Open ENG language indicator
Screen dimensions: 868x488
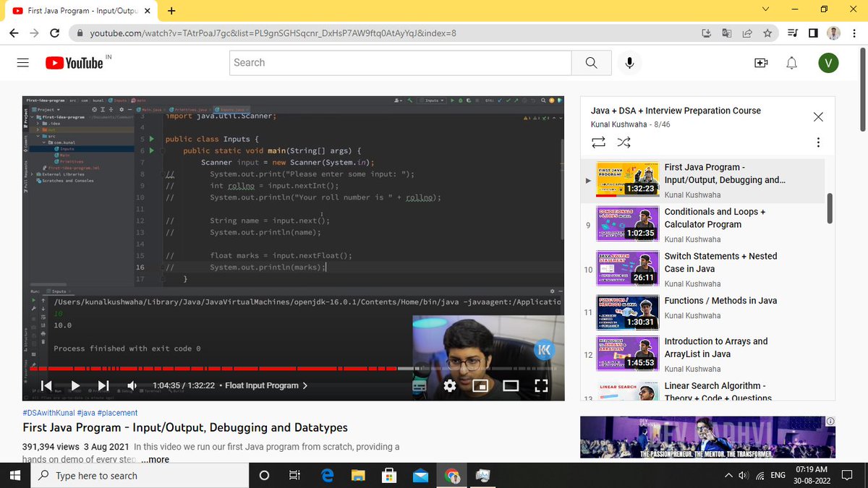pos(778,476)
